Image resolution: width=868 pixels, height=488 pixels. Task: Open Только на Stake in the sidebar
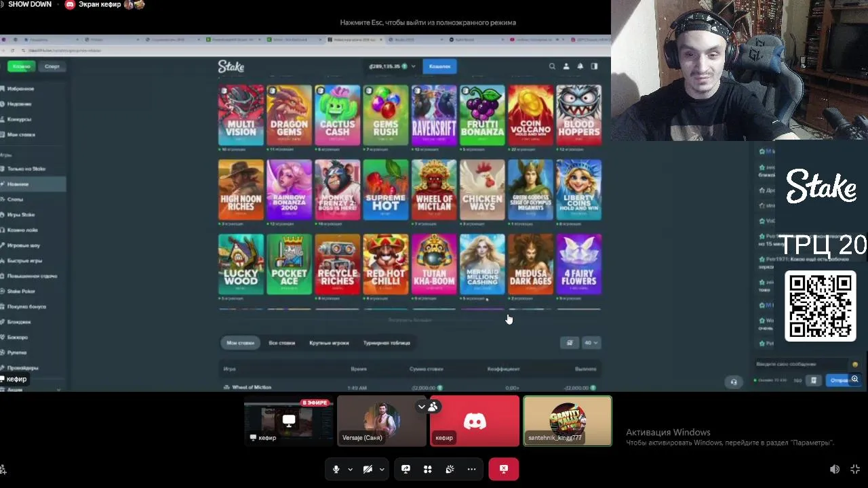coord(26,169)
